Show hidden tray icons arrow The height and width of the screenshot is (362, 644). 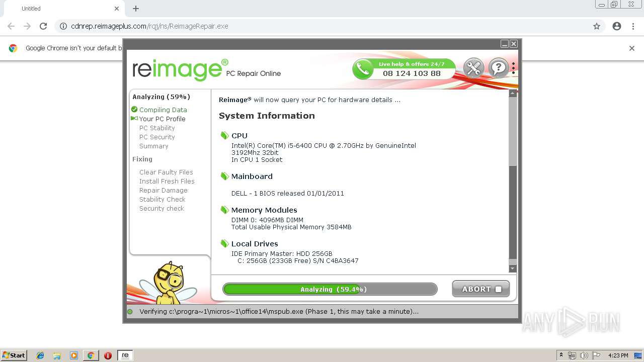click(x=561, y=355)
